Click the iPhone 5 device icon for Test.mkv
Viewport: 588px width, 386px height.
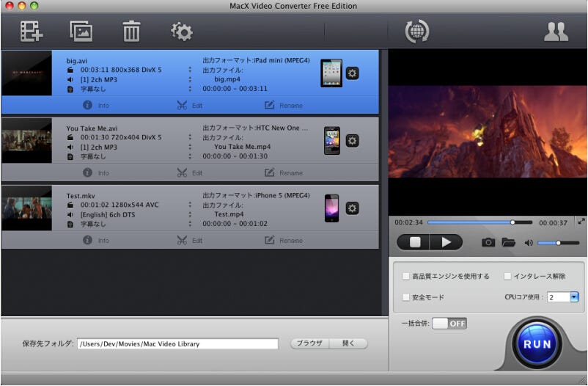pos(332,208)
